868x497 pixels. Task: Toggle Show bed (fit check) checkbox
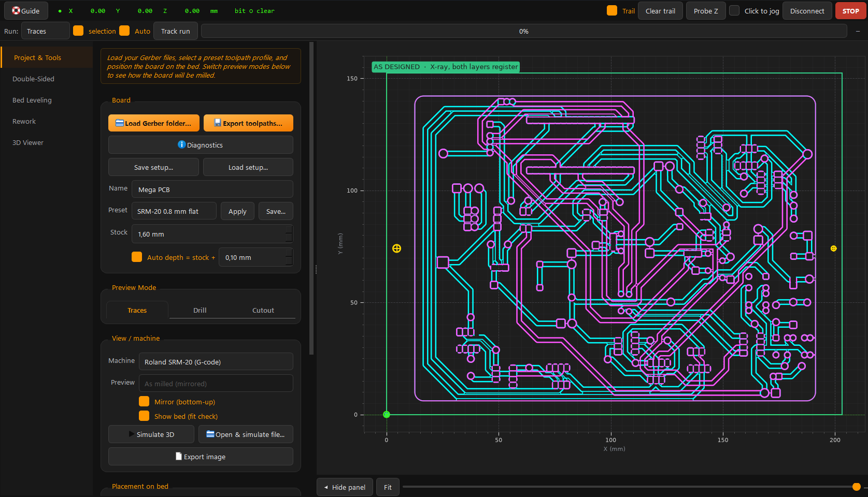(x=144, y=416)
